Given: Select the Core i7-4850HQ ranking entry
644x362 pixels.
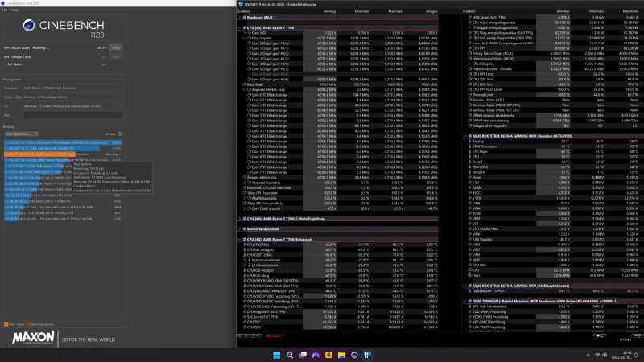Looking at the screenshot, I should [x=63, y=213].
